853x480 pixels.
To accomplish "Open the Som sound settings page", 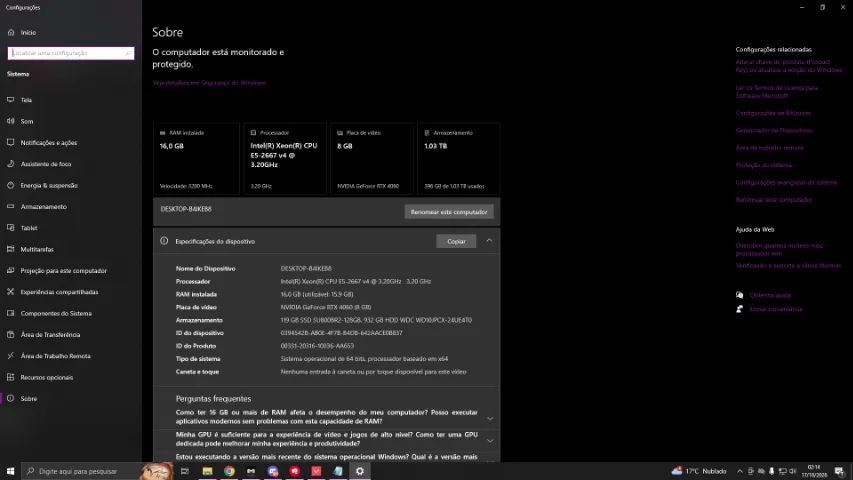I will pyautogui.click(x=71, y=121).
